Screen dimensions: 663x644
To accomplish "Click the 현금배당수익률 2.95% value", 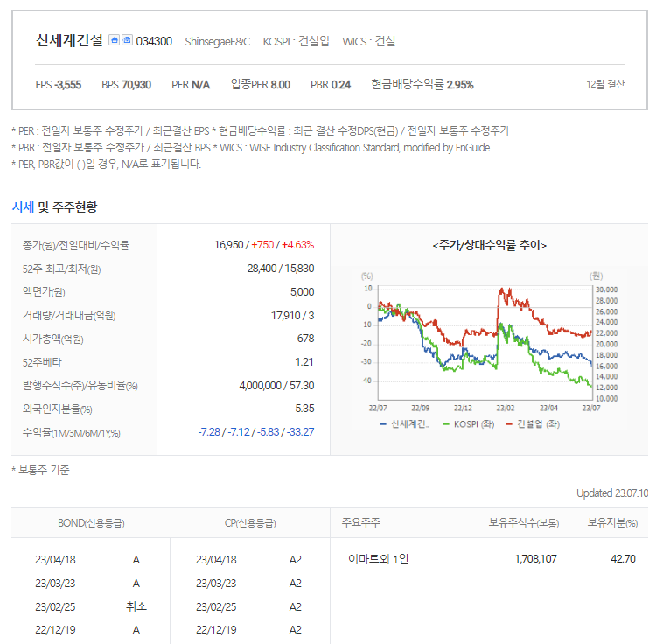I will (x=422, y=85).
